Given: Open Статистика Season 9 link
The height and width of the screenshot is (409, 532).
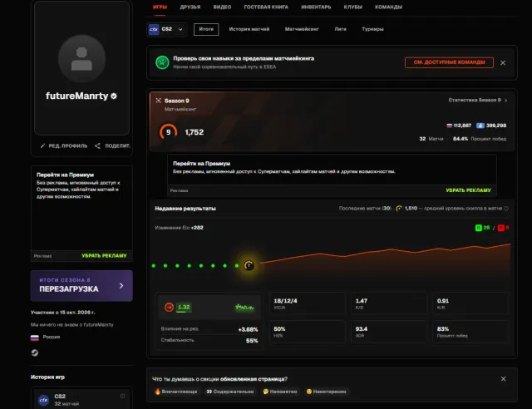Looking at the screenshot, I should click(x=478, y=100).
